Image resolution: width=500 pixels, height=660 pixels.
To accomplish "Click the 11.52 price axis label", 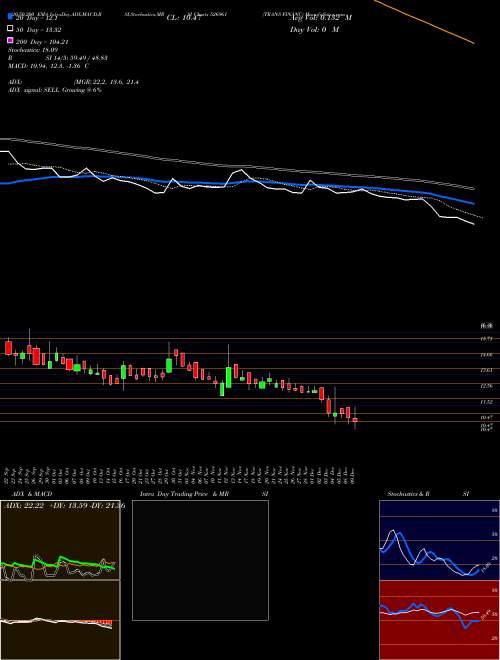I will (487, 402).
